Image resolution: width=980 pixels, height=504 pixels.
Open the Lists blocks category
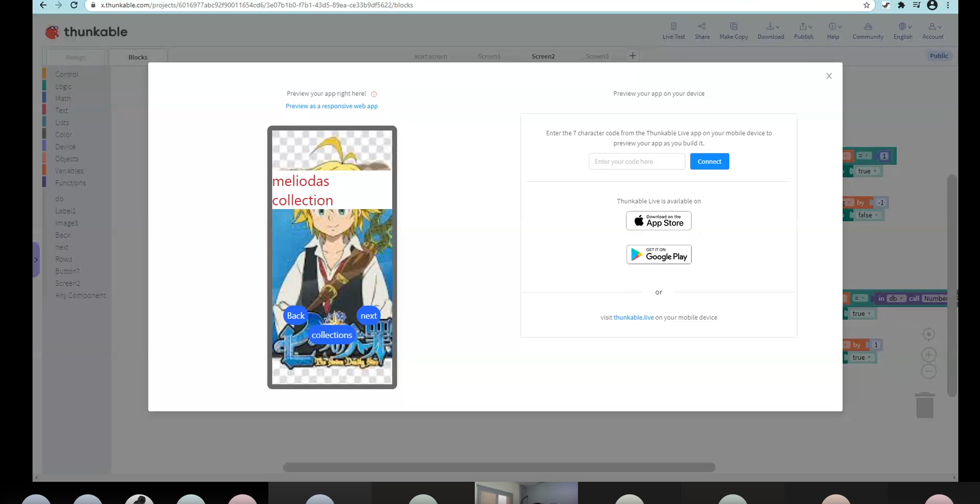(x=62, y=123)
